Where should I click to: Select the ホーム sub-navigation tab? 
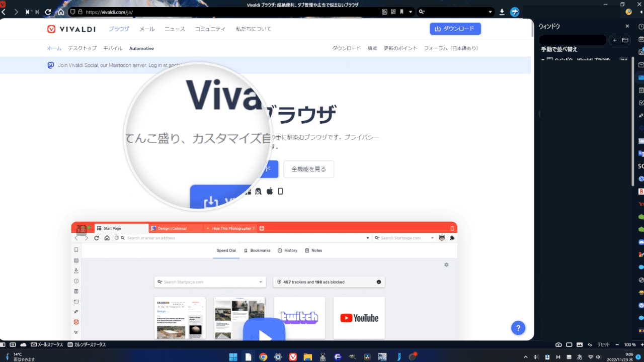[x=54, y=48]
